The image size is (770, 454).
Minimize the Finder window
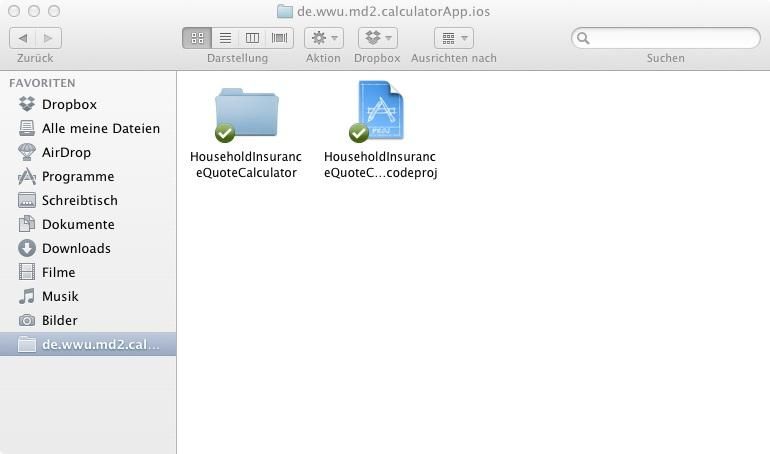(34, 11)
